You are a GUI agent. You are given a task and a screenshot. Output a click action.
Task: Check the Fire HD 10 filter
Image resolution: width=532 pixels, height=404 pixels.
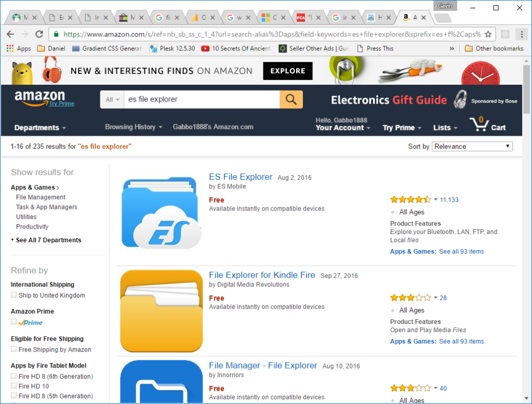tap(14, 386)
